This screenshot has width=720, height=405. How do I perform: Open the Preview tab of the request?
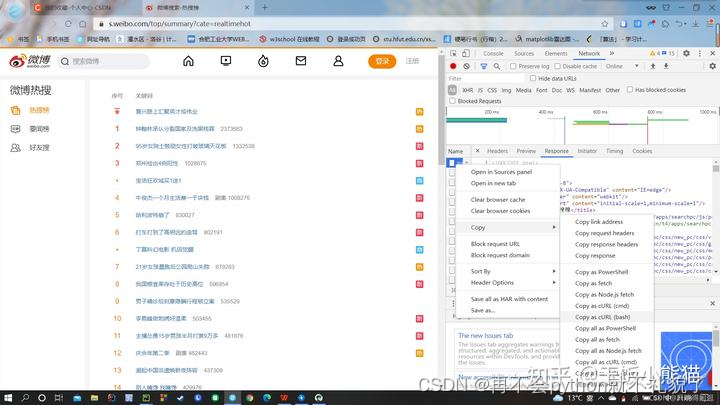pyautogui.click(x=526, y=151)
